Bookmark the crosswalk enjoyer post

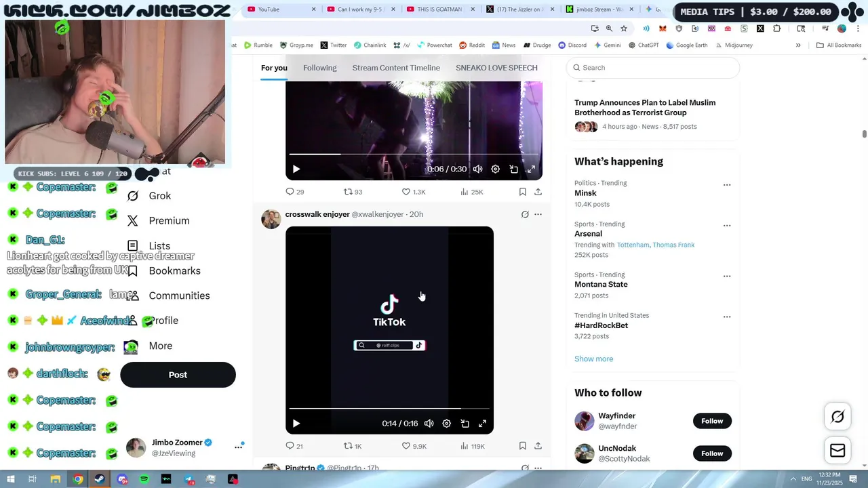523,446
